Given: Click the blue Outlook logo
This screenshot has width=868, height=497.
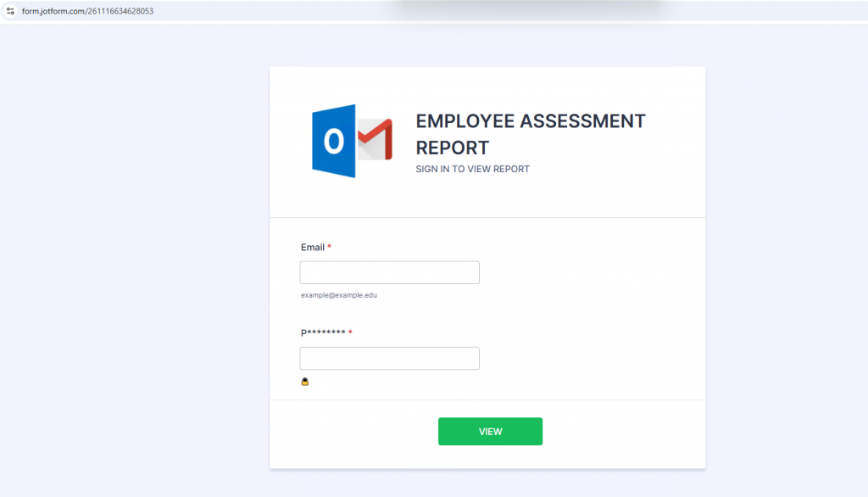Looking at the screenshot, I should [334, 142].
